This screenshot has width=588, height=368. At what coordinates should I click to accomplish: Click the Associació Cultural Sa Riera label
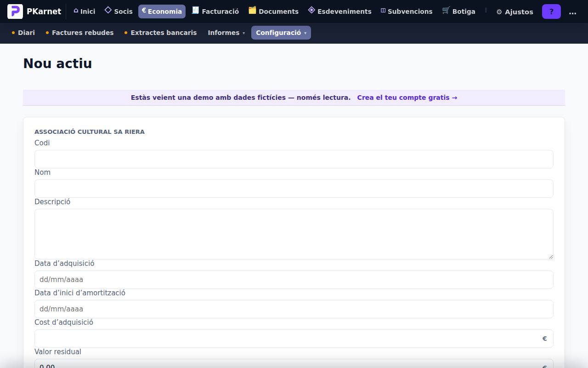click(90, 132)
